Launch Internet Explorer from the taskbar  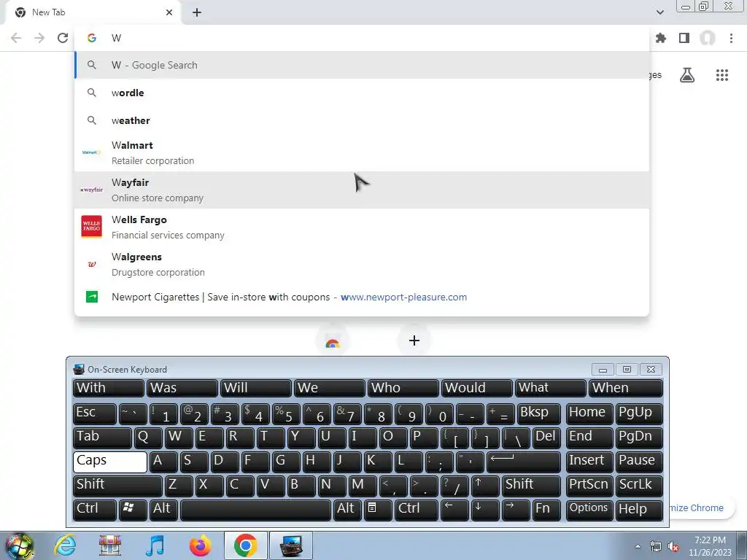coord(65,545)
